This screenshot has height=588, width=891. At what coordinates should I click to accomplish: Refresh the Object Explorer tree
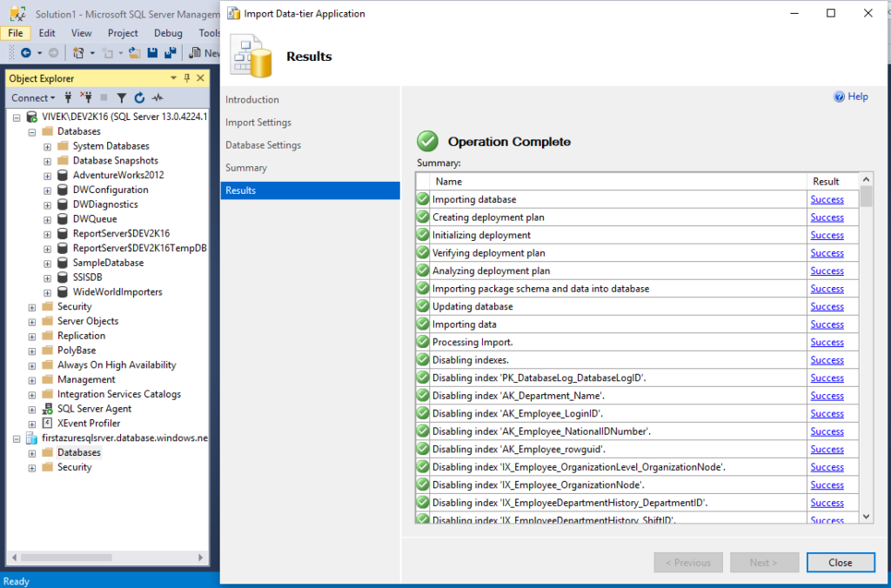pos(138,97)
